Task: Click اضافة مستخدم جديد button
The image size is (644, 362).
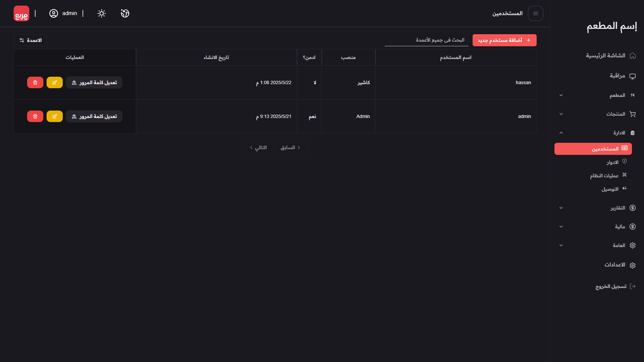Action: pos(504,40)
